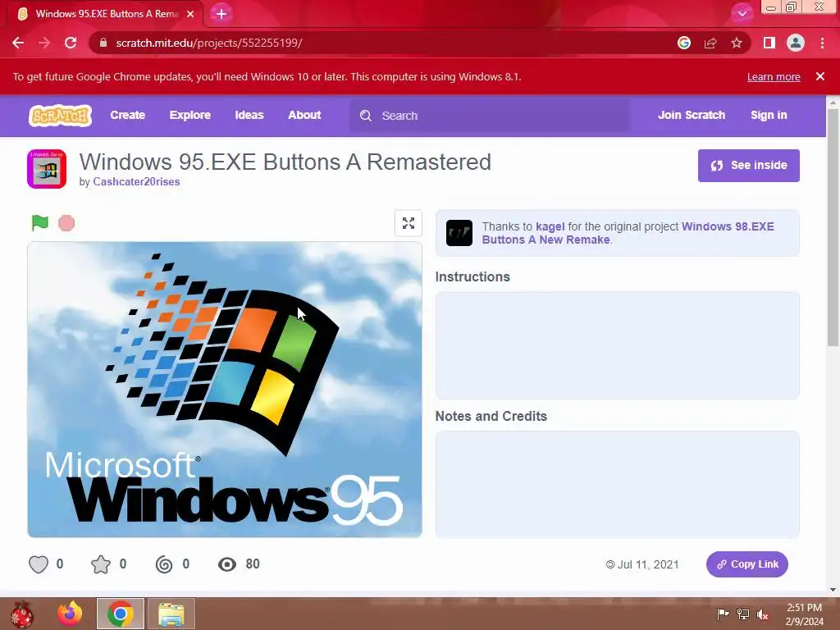Screen dimensions: 840x630
Task: View site information lock icon
Action: click(x=104, y=43)
